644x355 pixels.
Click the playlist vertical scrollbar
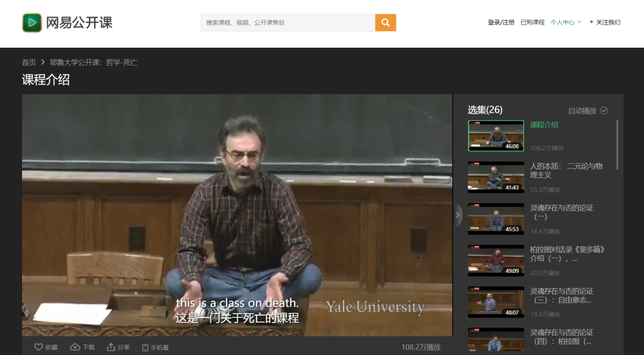(617, 145)
